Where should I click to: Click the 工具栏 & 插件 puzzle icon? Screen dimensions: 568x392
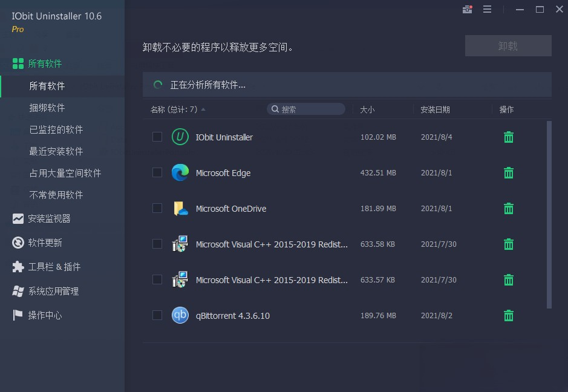[x=18, y=267]
